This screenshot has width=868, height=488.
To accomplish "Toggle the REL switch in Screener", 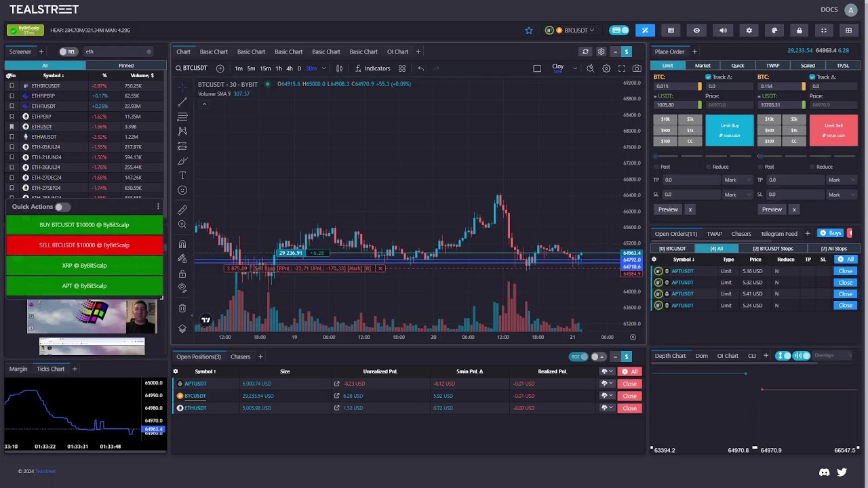I will (68, 52).
